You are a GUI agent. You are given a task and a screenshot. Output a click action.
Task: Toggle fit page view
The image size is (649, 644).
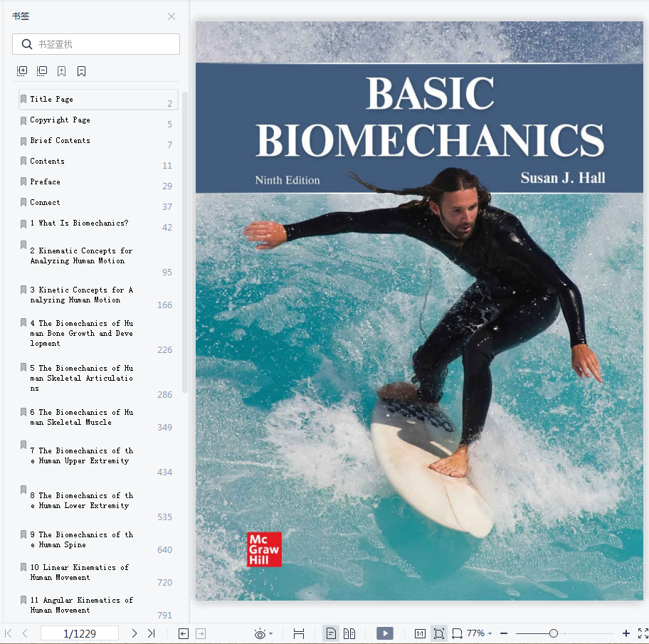pos(439,633)
